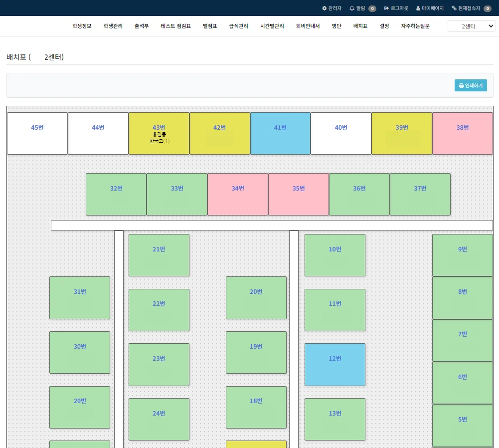Screen dimensions: 499x448
Task: Select seat 5번
Action: click(x=463, y=426)
